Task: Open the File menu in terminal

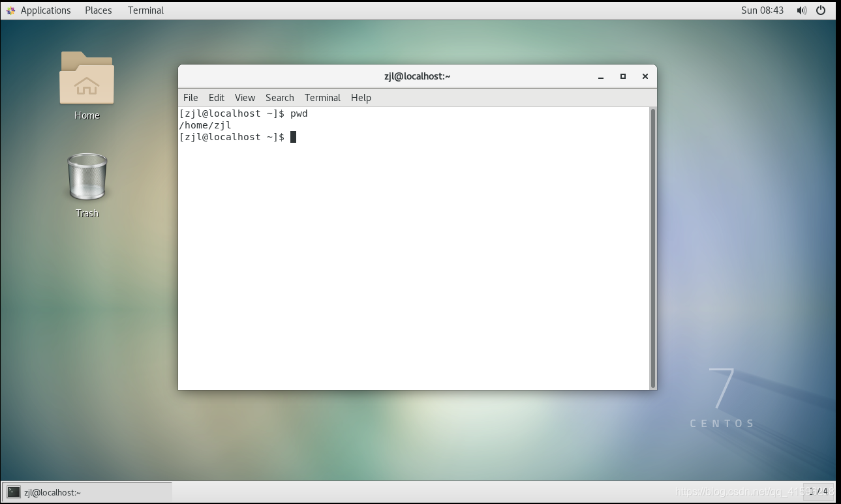Action: click(x=191, y=98)
